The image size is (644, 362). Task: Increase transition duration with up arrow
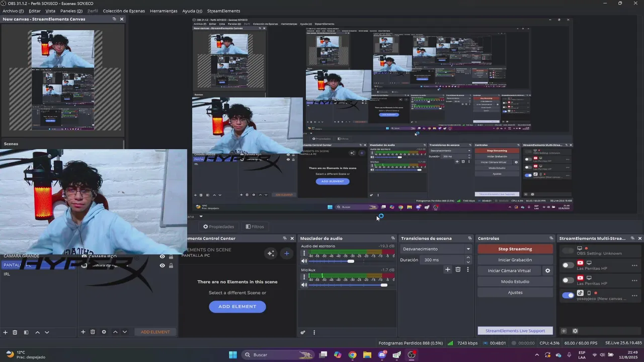(x=468, y=257)
